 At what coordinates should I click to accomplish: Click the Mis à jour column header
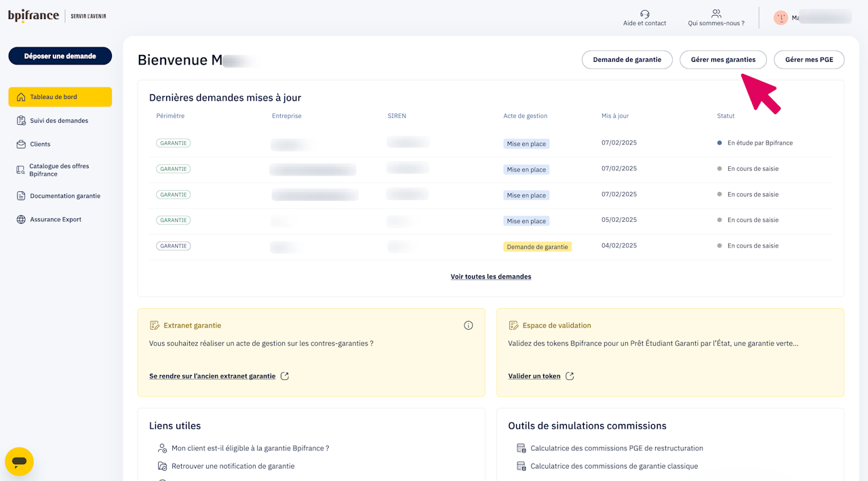pos(615,116)
